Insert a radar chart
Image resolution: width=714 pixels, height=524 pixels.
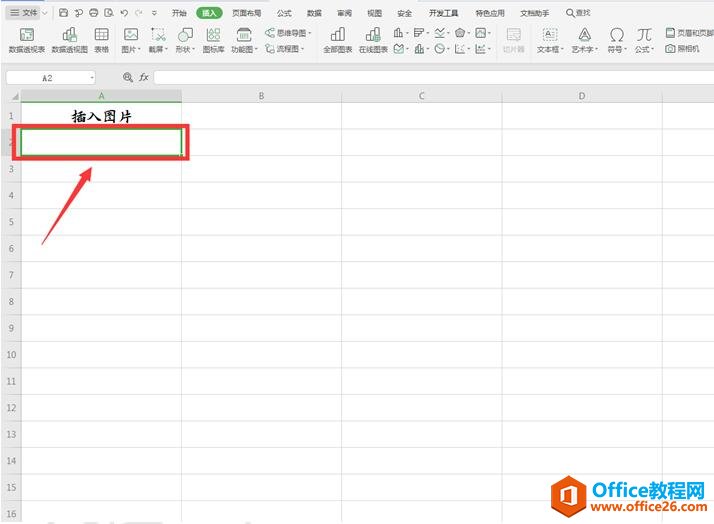[x=460, y=33]
